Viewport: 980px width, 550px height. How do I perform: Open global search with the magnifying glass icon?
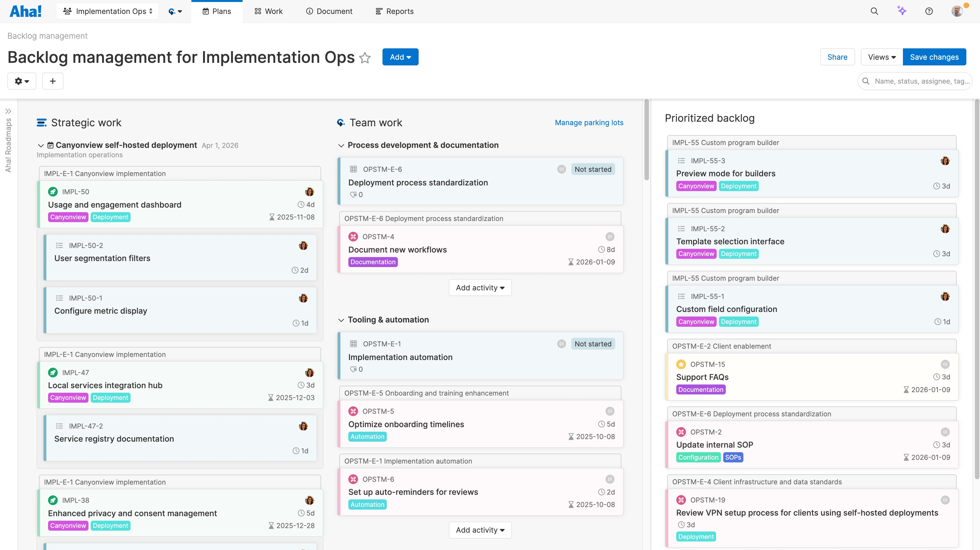tap(874, 11)
